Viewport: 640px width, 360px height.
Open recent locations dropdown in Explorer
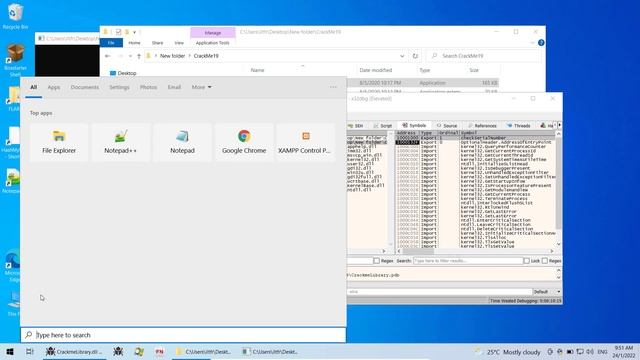tap(130, 56)
